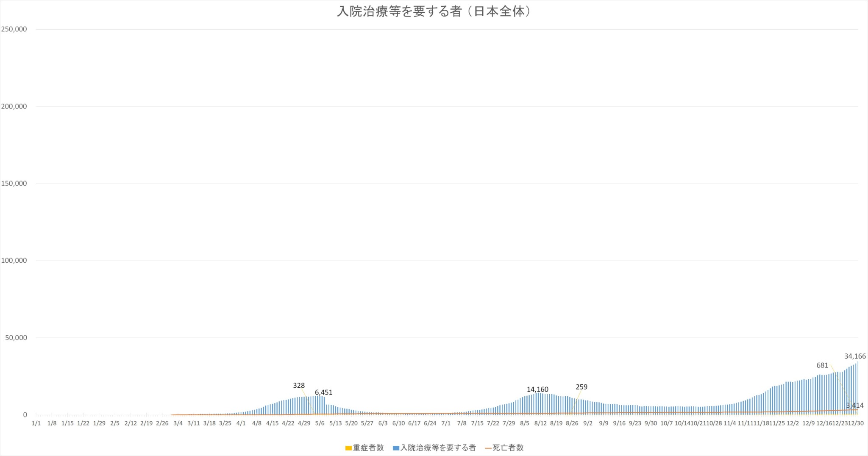This screenshot has height=456, width=868.
Task: Click the 死亡者数 legend text
Action: click(x=508, y=448)
